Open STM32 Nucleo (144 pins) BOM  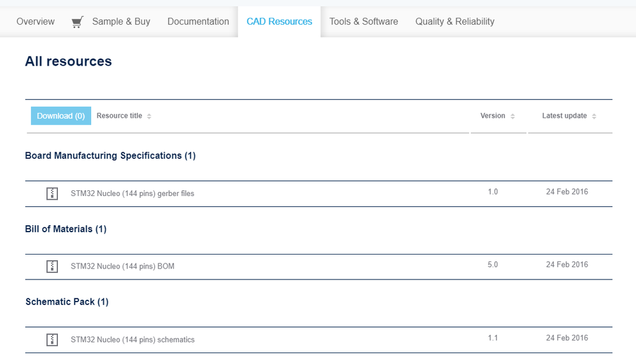[122, 266]
